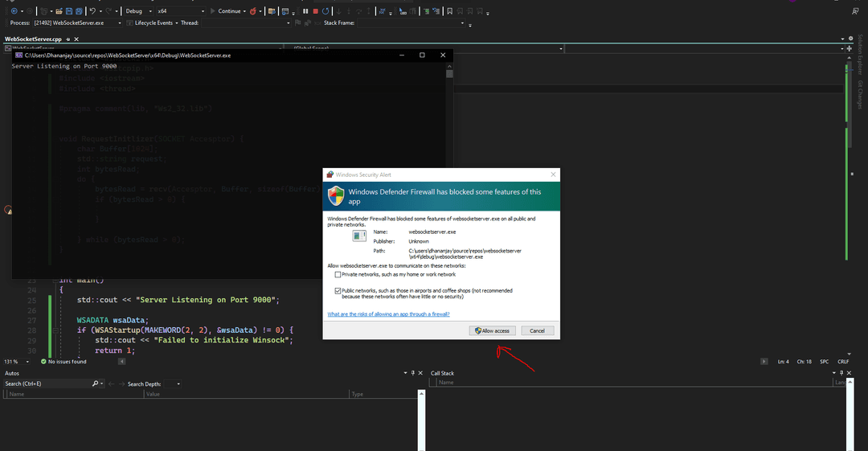Click the No issues found status indicator
This screenshot has width=868, height=451.
(x=63, y=362)
